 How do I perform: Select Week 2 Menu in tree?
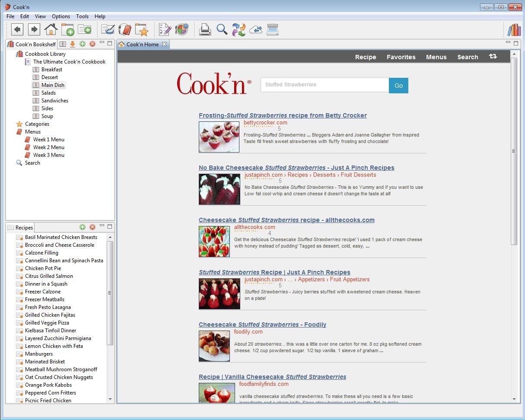[x=48, y=147]
